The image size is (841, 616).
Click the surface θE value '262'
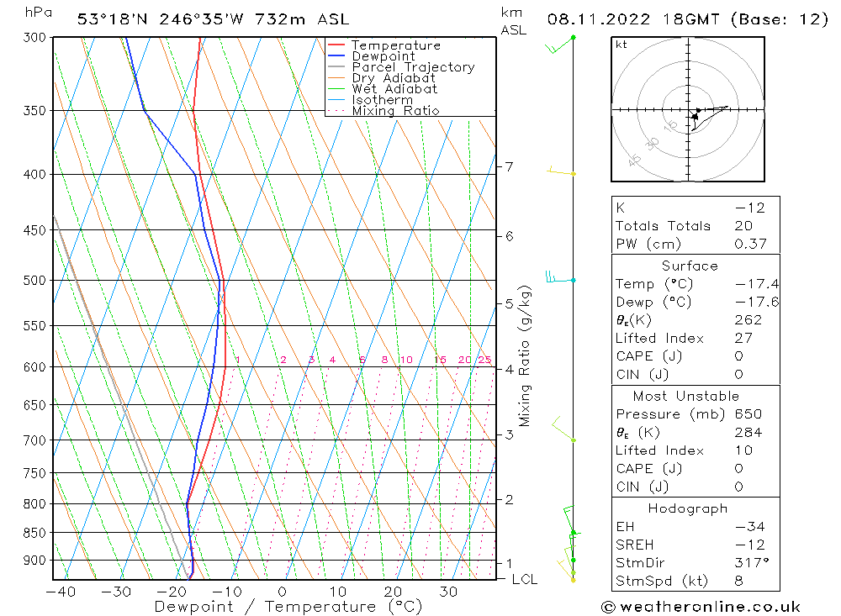coord(748,320)
